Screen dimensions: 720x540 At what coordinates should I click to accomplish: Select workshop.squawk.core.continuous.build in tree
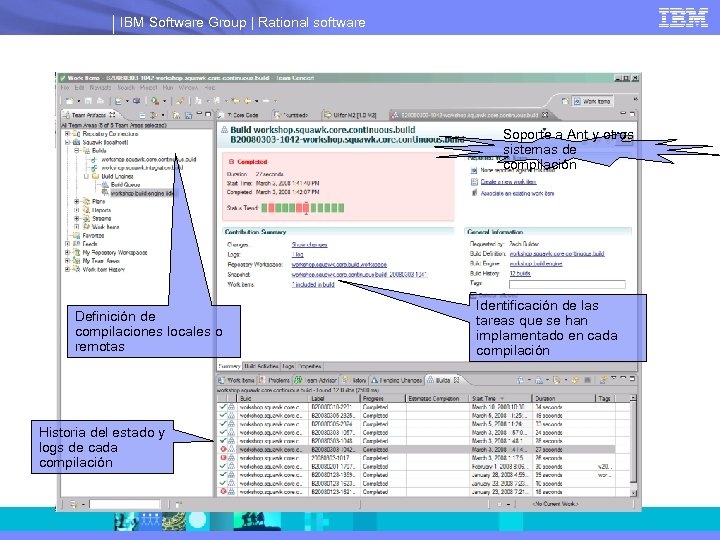pos(148,159)
